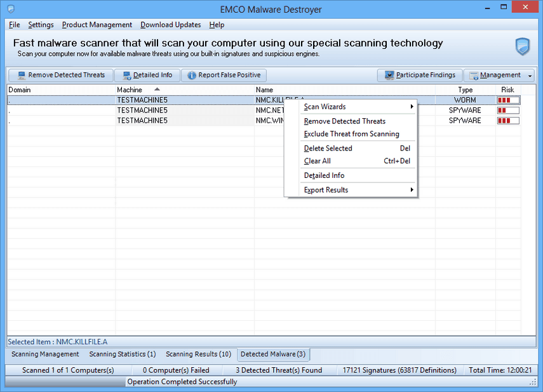543x392 pixels.
Task: Open the Product Management menu
Action: pyautogui.click(x=97, y=25)
